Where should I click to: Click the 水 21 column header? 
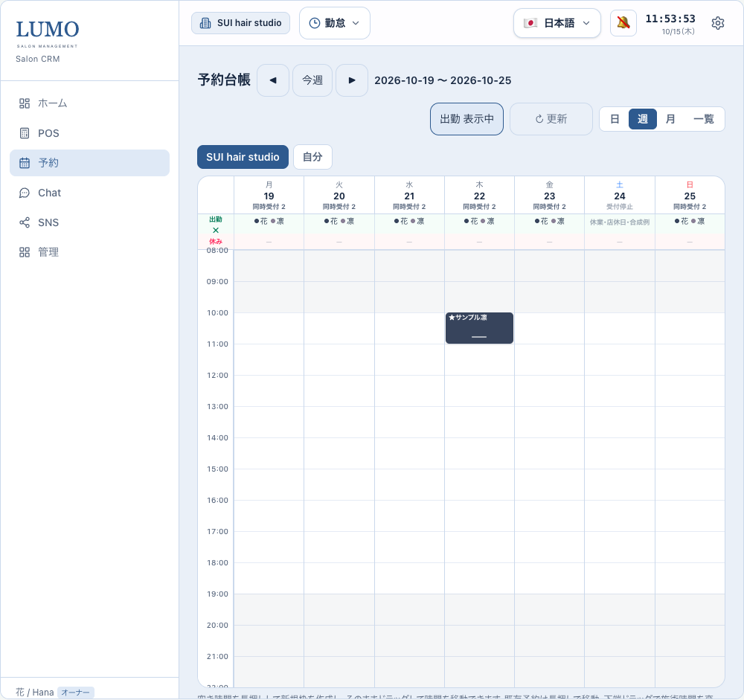(409, 195)
